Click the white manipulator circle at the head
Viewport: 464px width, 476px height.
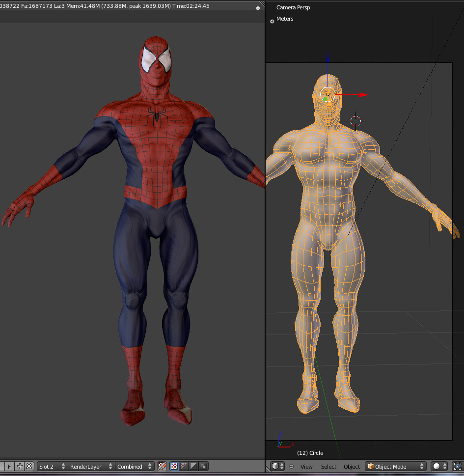click(x=328, y=94)
